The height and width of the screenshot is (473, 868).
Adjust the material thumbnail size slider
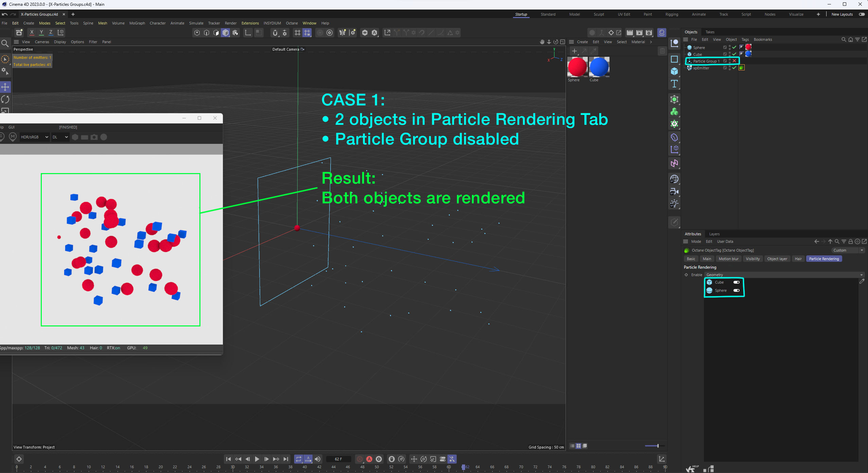click(x=658, y=446)
